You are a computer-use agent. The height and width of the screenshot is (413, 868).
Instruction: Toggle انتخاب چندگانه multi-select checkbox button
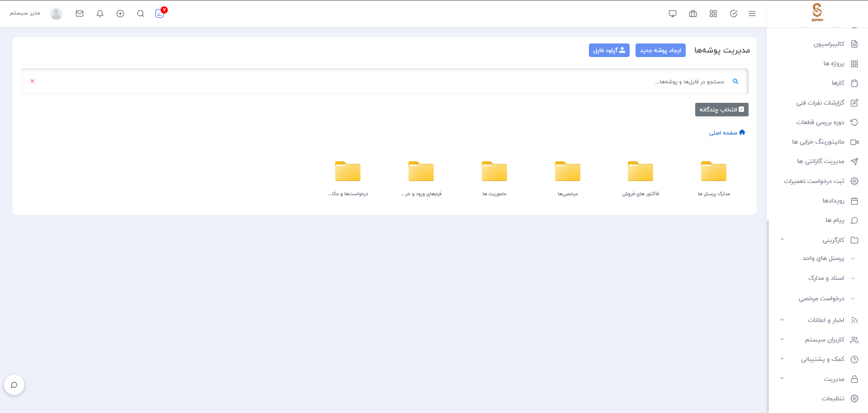coord(721,110)
